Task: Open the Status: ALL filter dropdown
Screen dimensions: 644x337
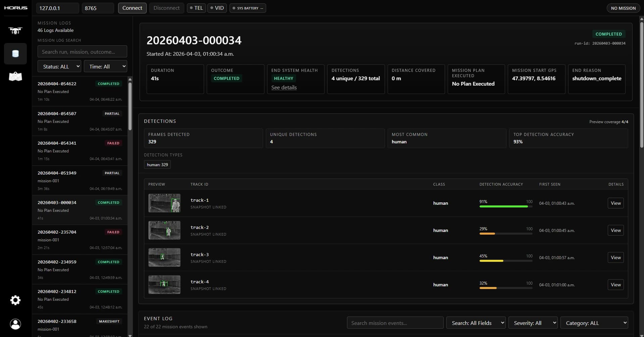Action: pyautogui.click(x=59, y=66)
